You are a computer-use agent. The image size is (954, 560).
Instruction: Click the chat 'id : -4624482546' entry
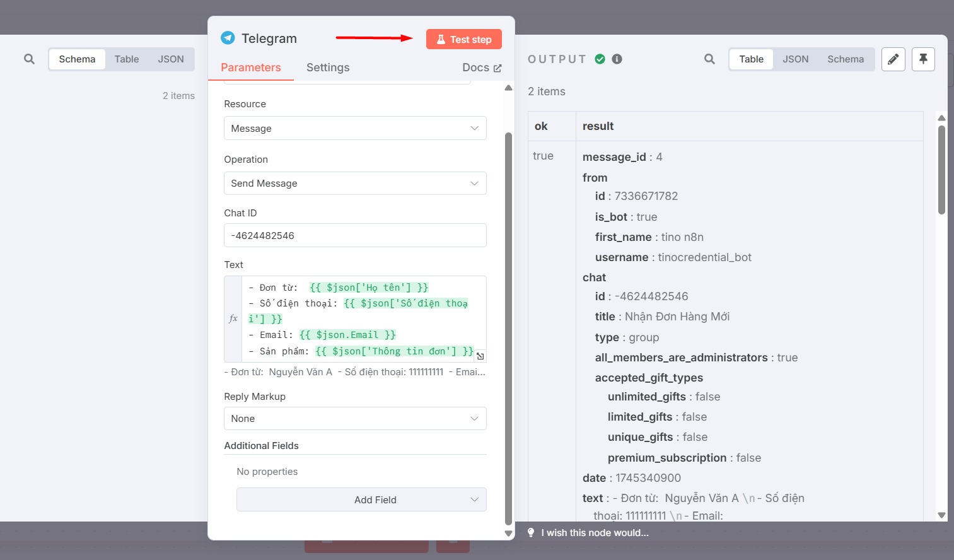coord(642,296)
